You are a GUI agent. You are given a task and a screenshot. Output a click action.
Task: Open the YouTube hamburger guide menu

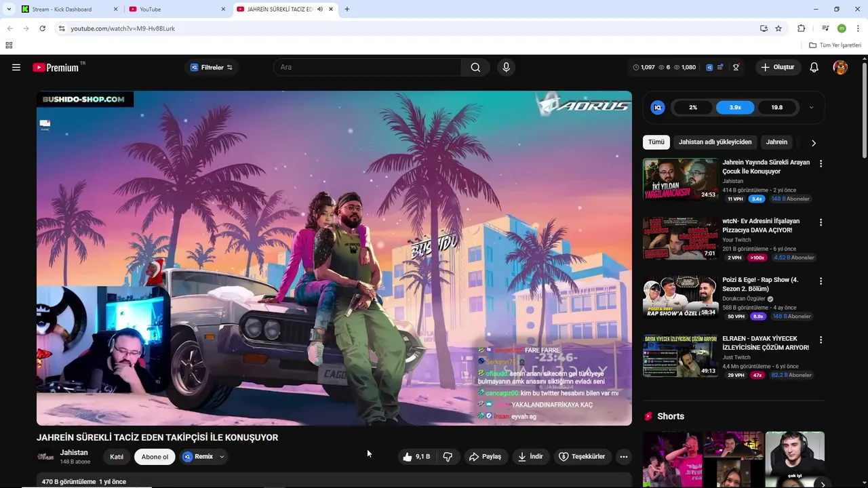(x=16, y=67)
